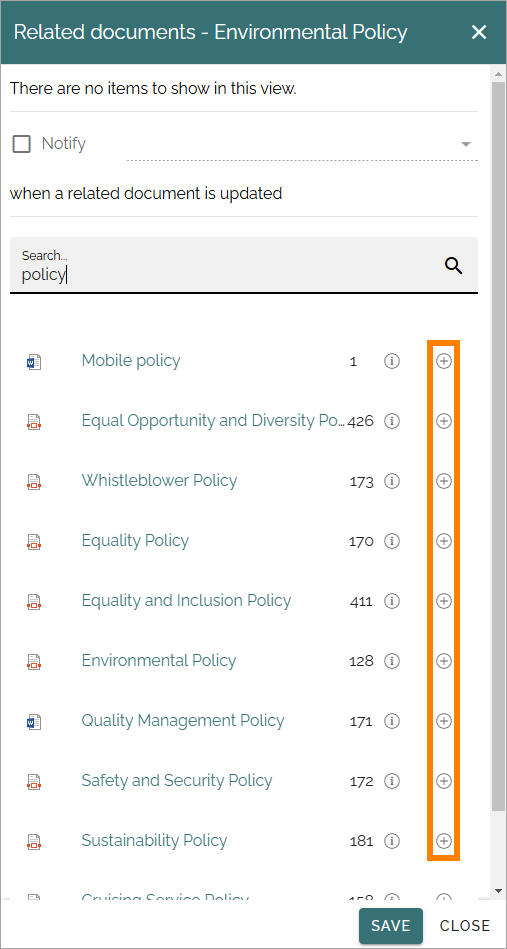Enable the Notify checkbox
Screen dimensions: 507x949
22,144
